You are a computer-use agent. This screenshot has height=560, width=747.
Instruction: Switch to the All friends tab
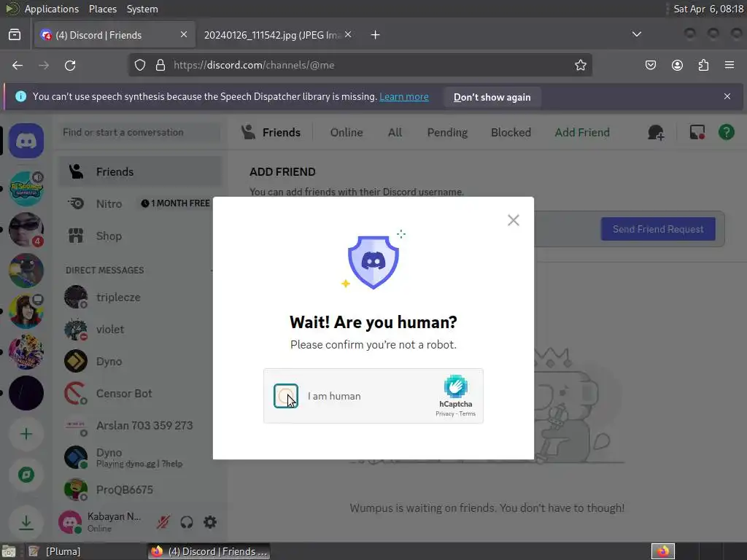(x=395, y=133)
